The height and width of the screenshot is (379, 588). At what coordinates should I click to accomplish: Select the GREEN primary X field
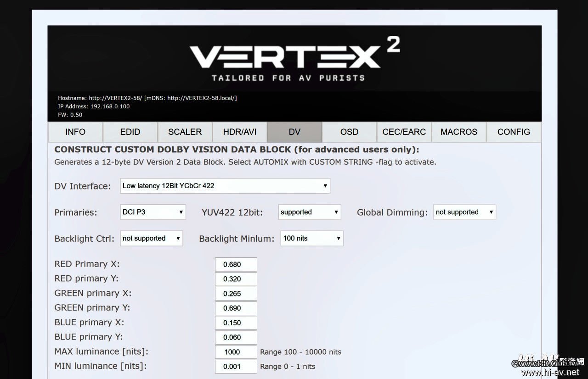(x=236, y=294)
